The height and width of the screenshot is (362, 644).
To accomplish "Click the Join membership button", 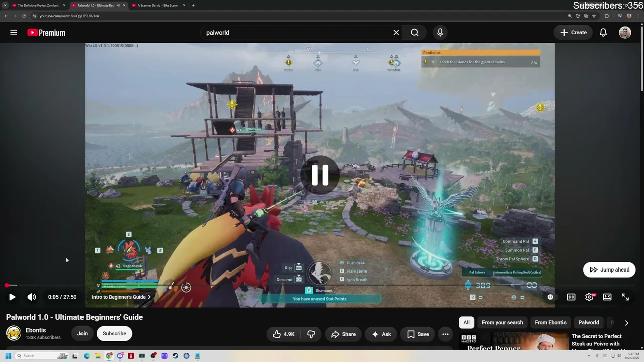I will coord(83,333).
